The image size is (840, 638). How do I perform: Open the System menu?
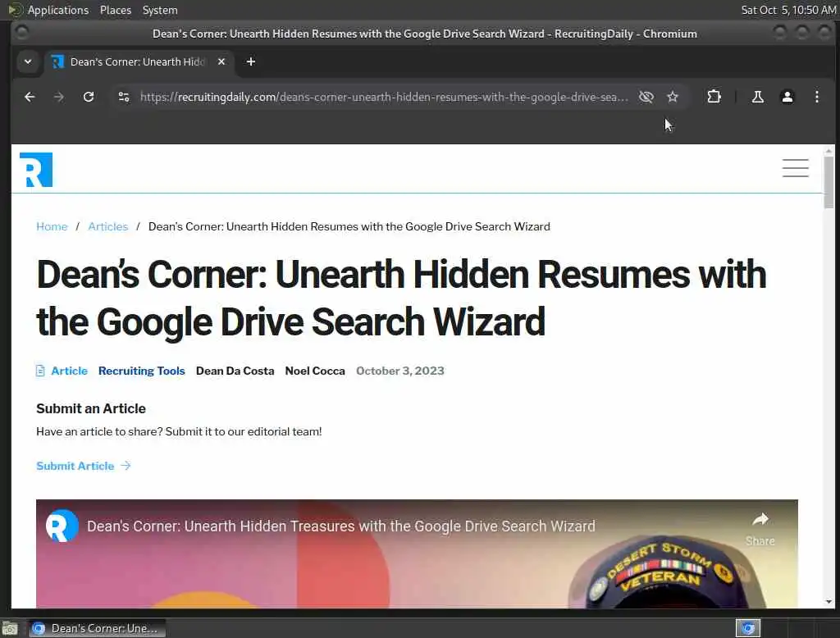pyautogui.click(x=160, y=10)
